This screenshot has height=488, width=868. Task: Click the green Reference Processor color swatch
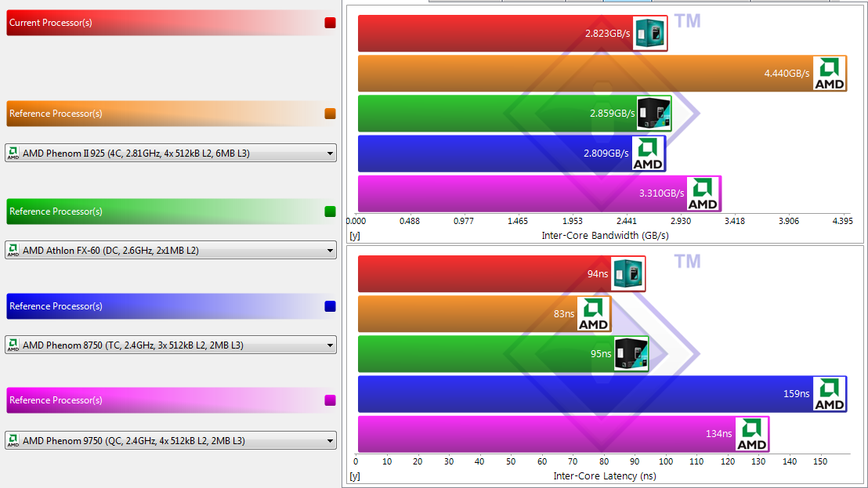coord(330,211)
